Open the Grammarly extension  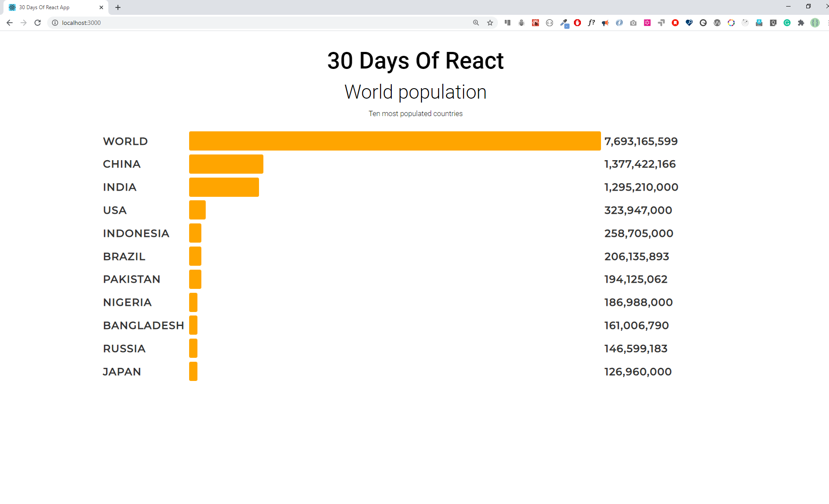tap(788, 23)
